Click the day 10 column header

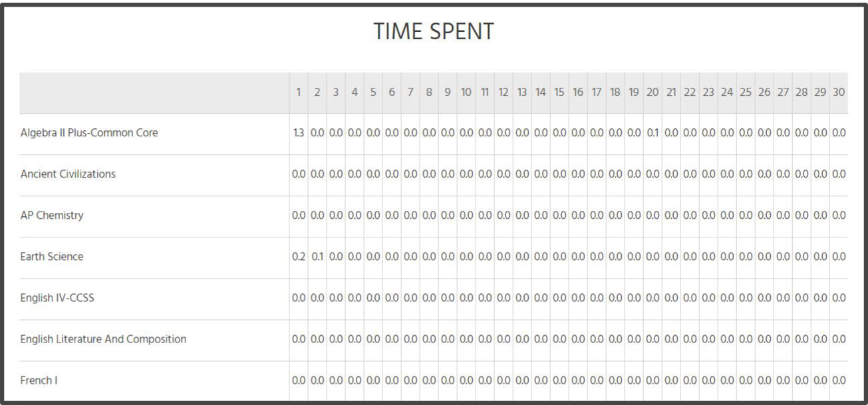click(x=466, y=92)
